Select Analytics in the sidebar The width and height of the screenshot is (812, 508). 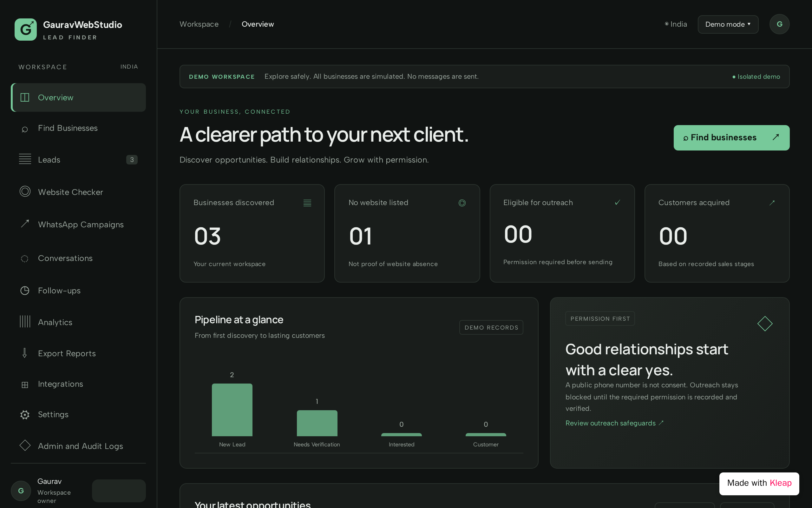79,322
